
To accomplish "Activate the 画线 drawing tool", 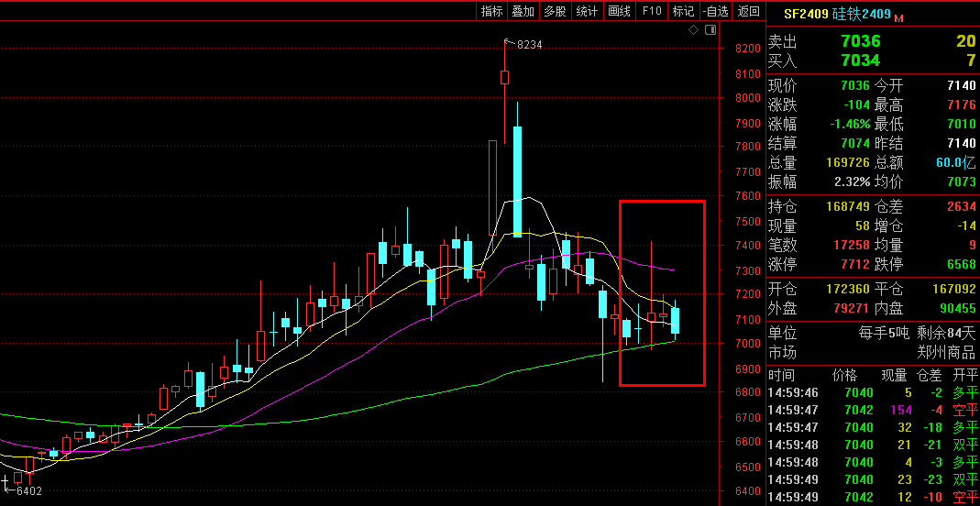I will point(619,11).
